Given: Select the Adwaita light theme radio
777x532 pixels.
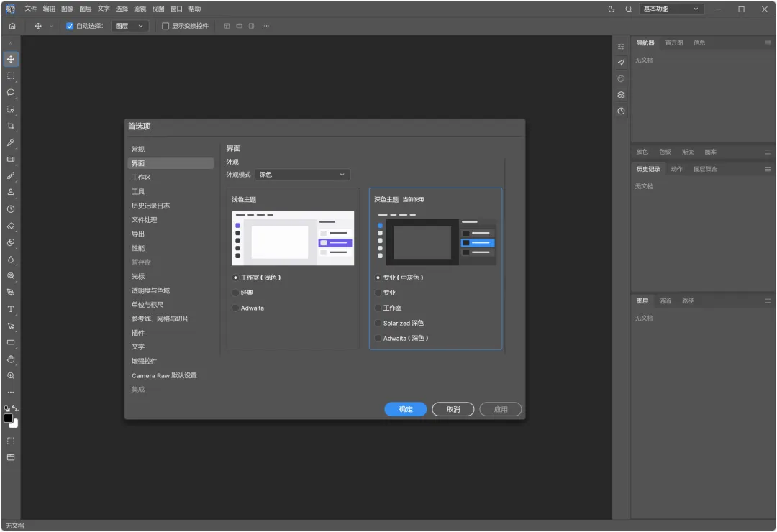Looking at the screenshot, I should point(235,308).
